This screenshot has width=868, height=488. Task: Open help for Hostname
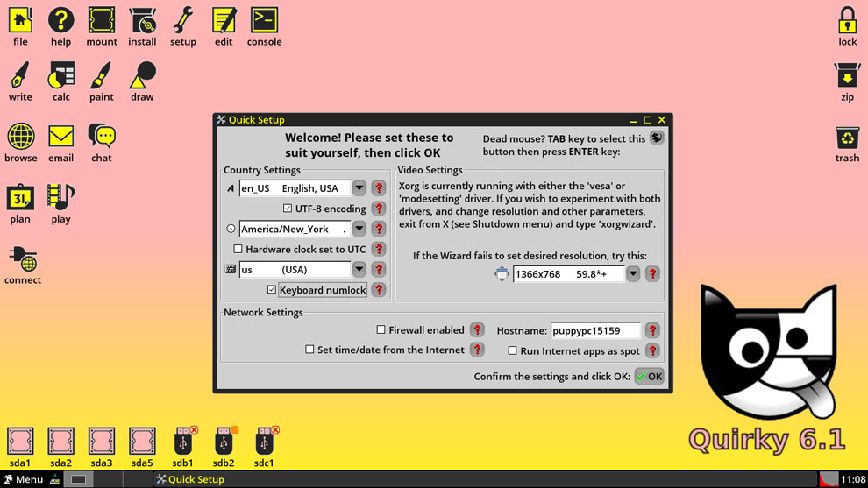652,330
